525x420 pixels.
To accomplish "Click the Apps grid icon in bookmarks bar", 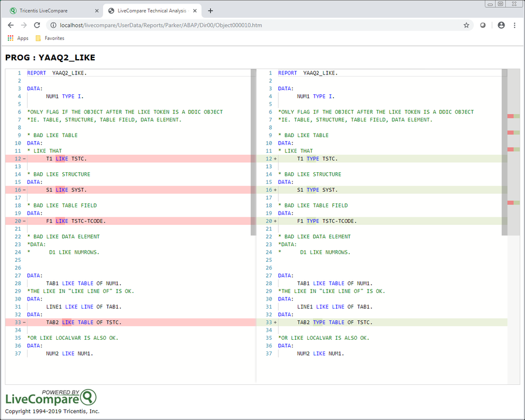I will click(x=11, y=38).
